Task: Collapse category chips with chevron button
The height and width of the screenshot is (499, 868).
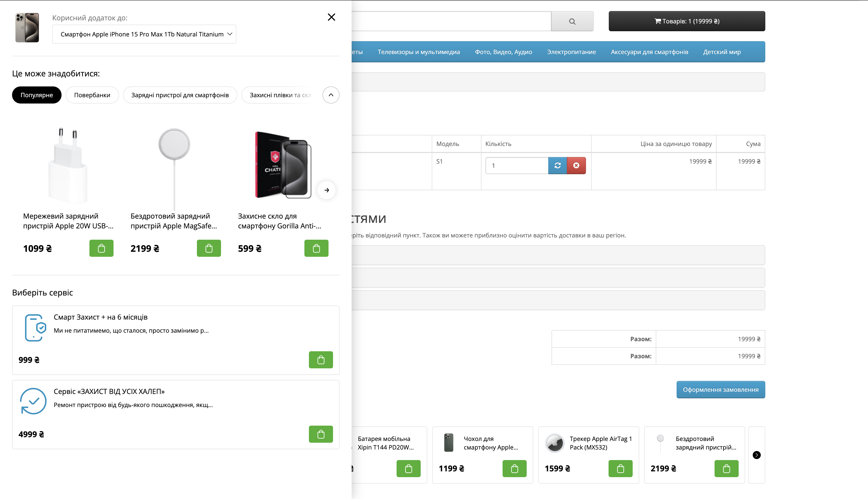Action: pos(331,95)
